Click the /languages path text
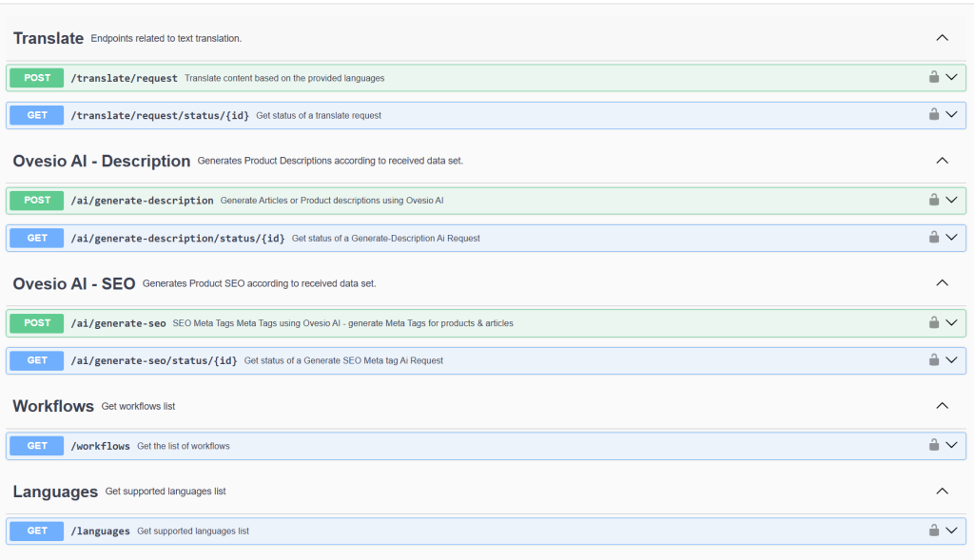The width and height of the screenshot is (974, 560). click(x=100, y=531)
